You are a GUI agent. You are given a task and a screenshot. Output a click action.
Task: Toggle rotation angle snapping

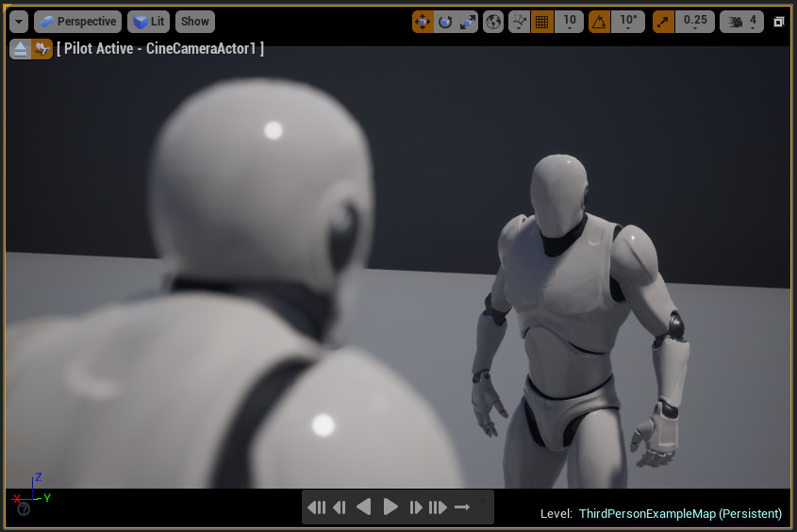click(599, 22)
